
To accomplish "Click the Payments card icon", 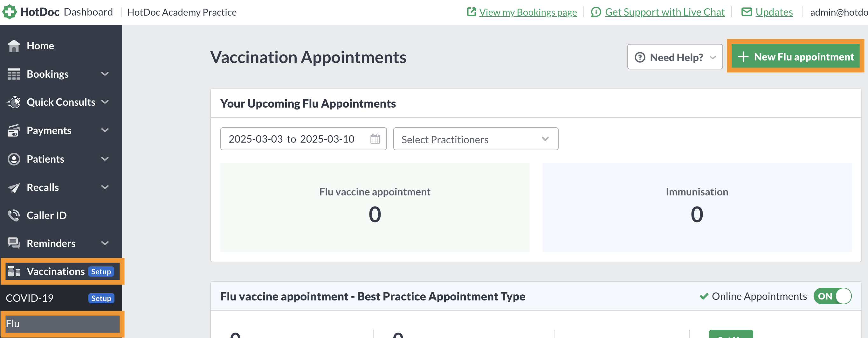I will pos(14,130).
